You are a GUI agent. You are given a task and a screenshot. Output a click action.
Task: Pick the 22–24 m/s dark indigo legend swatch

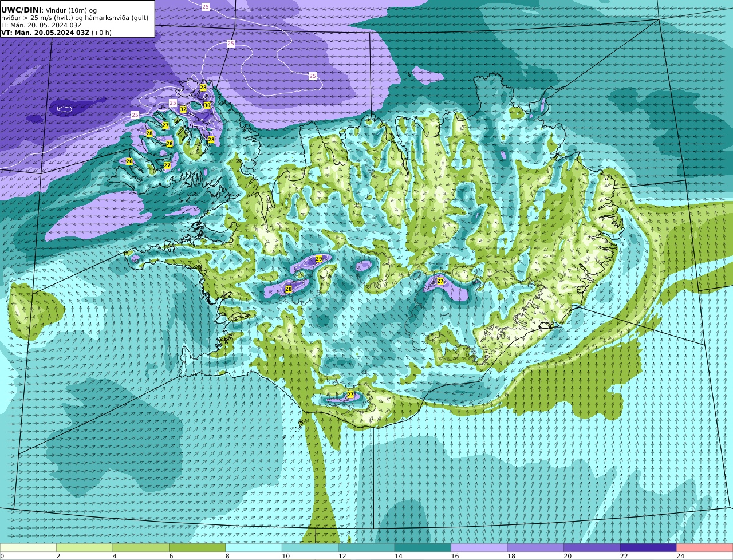pyautogui.click(x=648, y=547)
